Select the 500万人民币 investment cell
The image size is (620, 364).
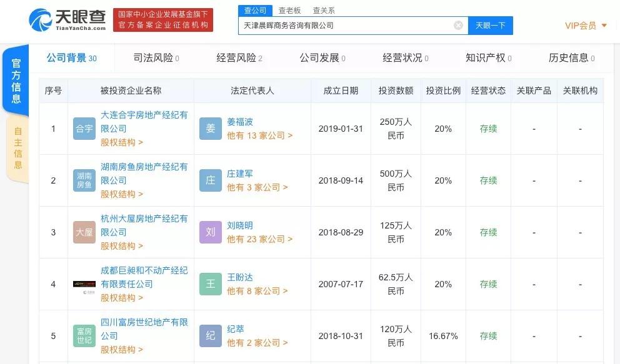click(x=396, y=180)
